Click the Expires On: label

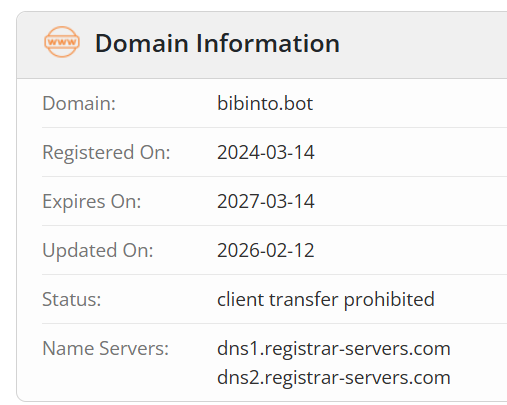92,202
